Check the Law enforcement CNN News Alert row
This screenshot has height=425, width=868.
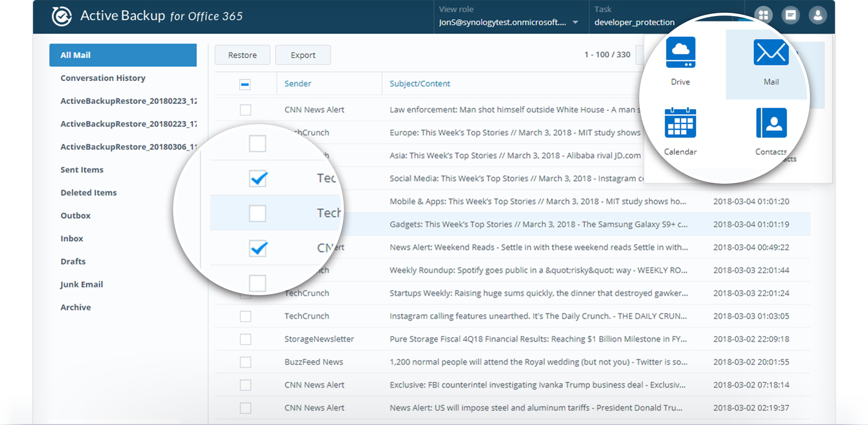[x=245, y=110]
